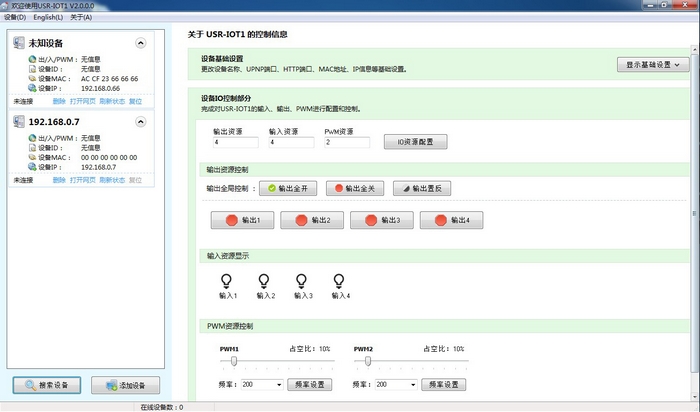Collapse the 192.168.0.7 device panel
Viewport: 700px width, 412px height.
tap(141, 121)
